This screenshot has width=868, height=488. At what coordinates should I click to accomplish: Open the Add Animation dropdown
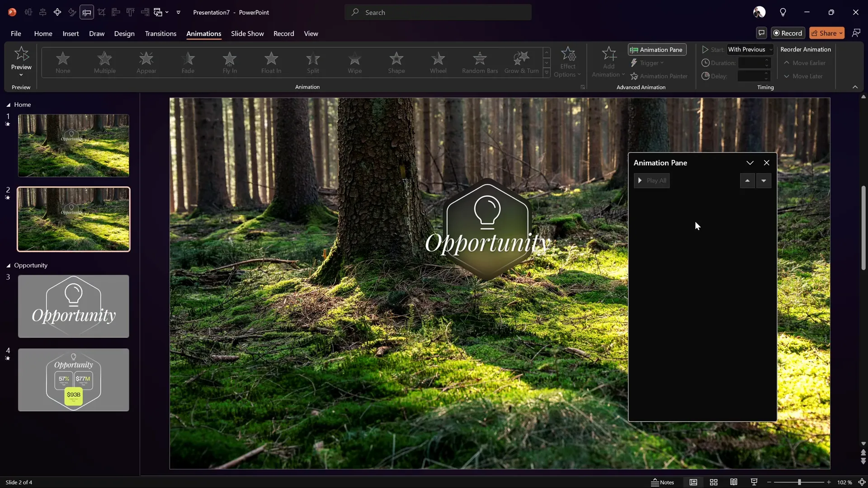coord(609,62)
